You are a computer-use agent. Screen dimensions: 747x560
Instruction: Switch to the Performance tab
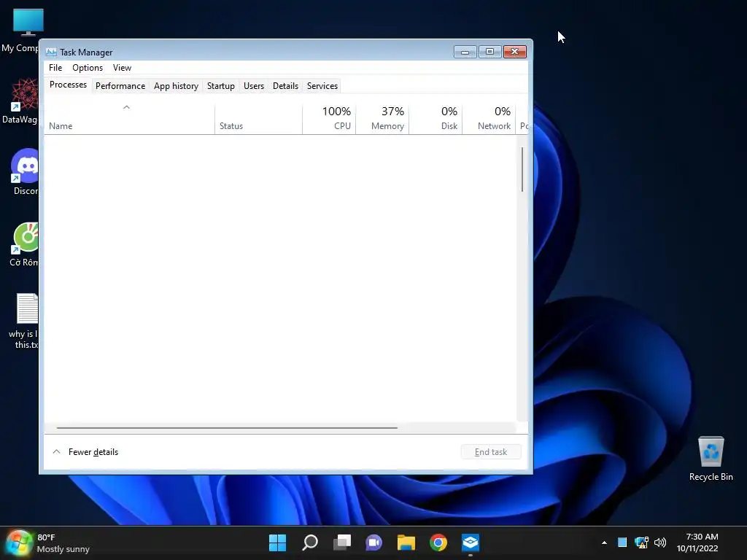120,86
